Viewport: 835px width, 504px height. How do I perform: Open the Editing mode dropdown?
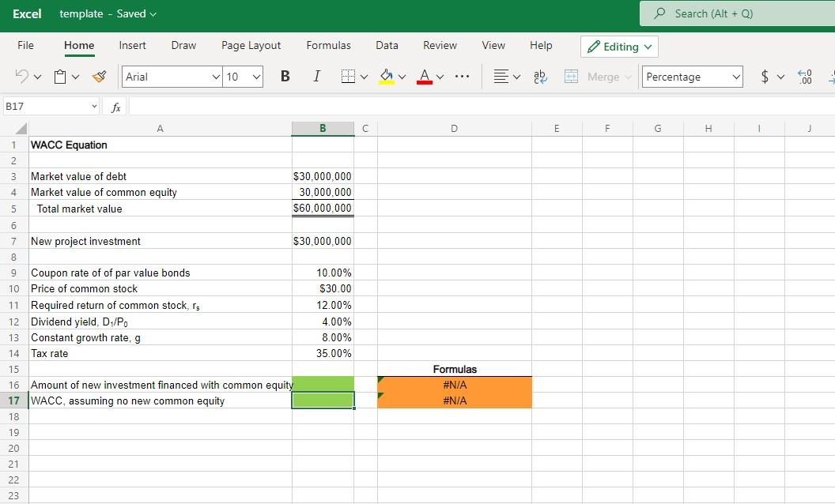coord(619,47)
